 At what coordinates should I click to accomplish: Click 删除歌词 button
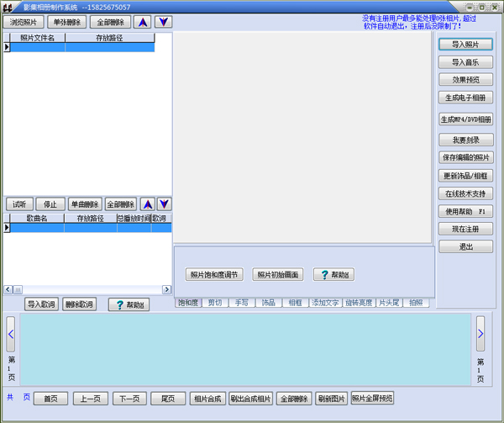(79, 304)
